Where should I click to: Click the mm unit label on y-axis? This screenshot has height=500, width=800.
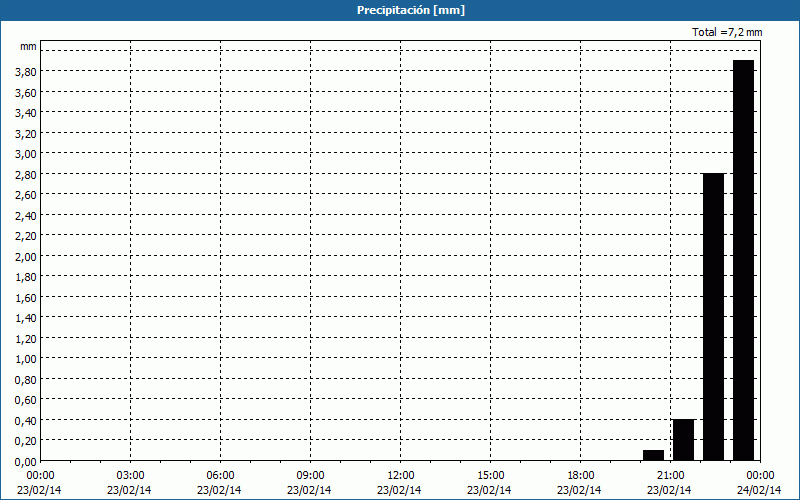(x=28, y=46)
